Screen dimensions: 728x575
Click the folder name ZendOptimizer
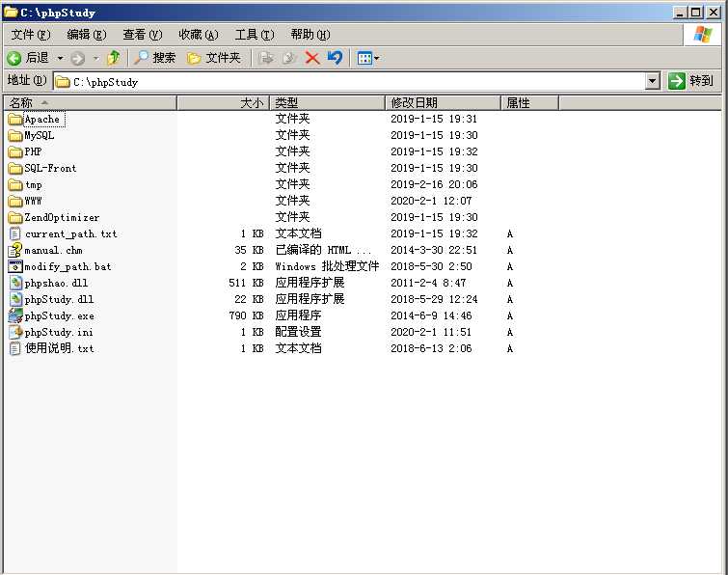62,217
